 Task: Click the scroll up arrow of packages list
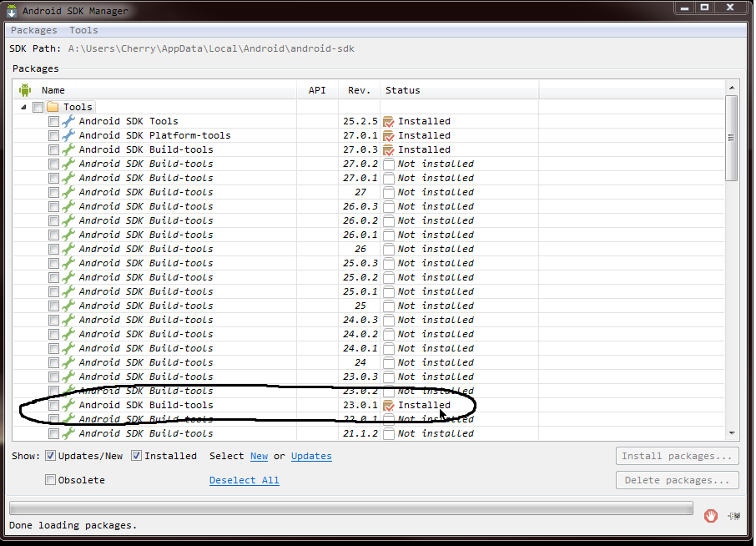tap(732, 88)
